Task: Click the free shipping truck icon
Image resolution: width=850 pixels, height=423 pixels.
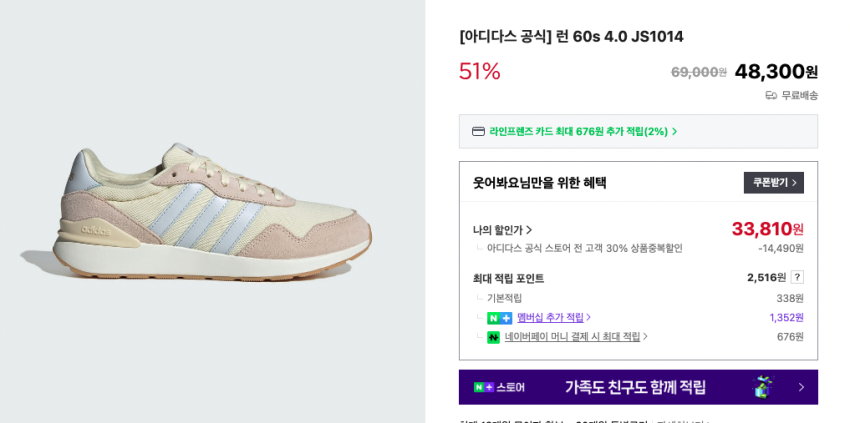Action: tap(771, 95)
